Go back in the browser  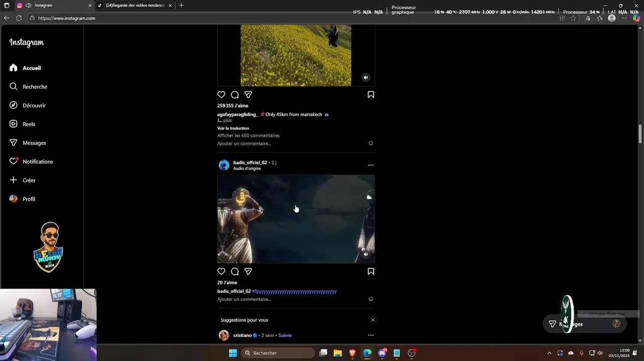[7, 18]
